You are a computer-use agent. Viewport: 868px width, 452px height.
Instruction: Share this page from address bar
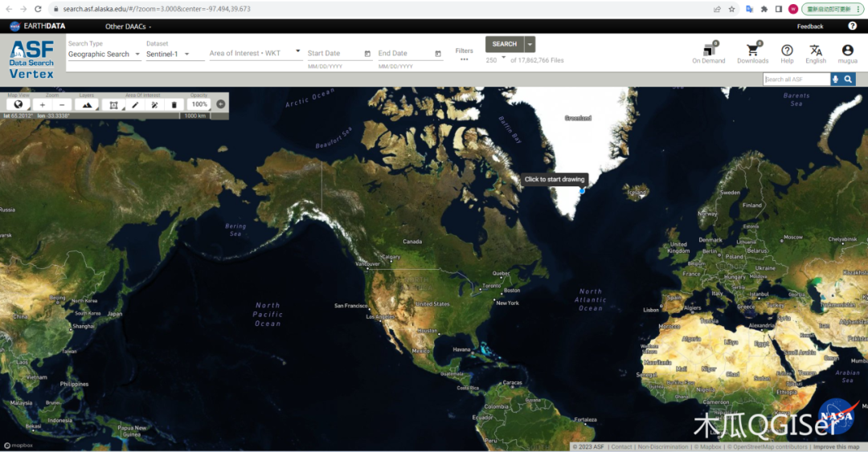717,9
